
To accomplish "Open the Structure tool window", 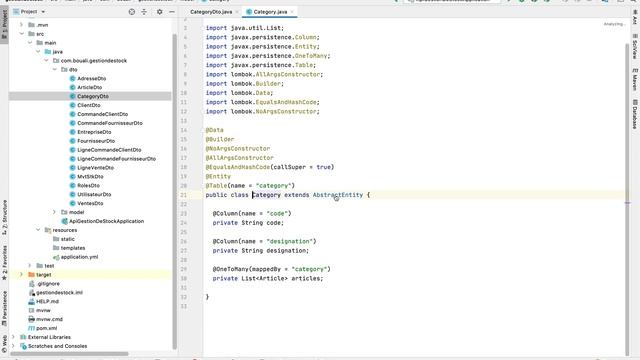I will pyautogui.click(x=4, y=217).
